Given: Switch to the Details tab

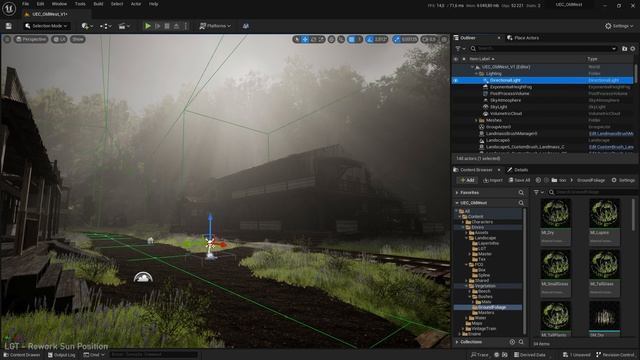Looking at the screenshot, I should [x=518, y=170].
